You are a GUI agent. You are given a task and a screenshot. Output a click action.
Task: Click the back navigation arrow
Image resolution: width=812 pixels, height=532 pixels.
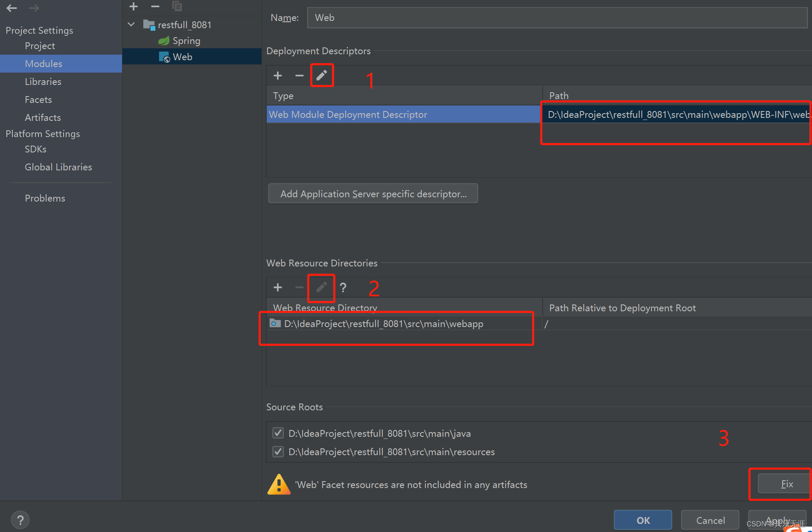click(x=12, y=8)
